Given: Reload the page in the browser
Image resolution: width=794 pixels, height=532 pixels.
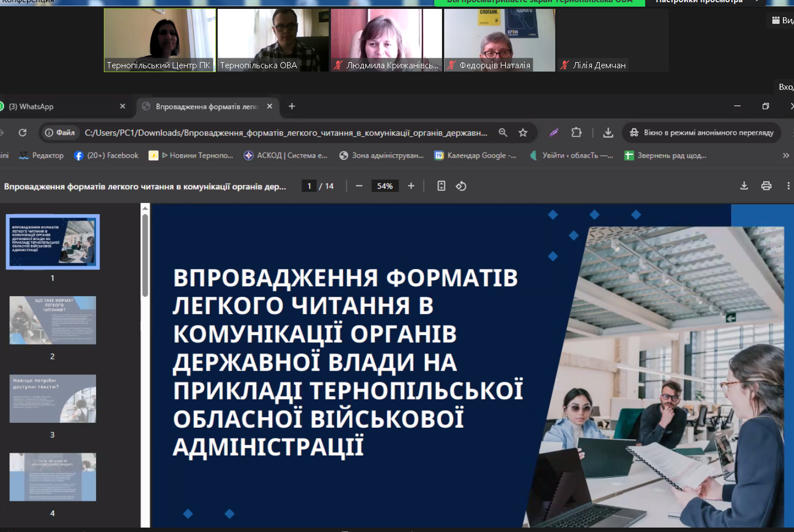Looking at the screenshot, I should pyautogui.click(x=22, y=133).
